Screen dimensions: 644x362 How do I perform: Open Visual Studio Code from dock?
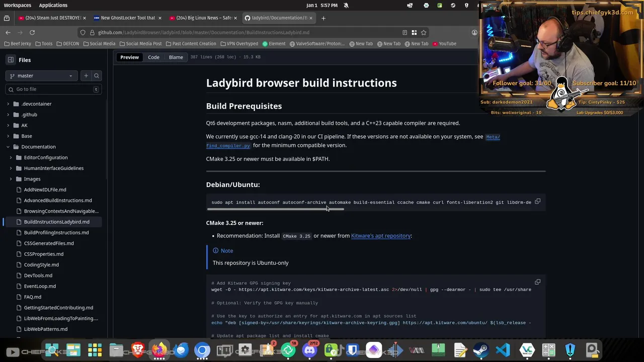click(x=503, y=350)
